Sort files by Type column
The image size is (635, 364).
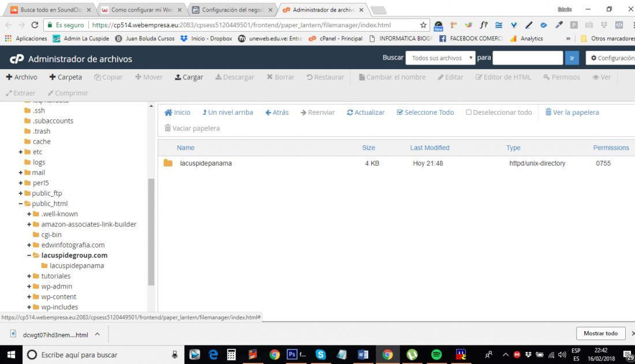pyautogui.click(x=513, y=148)
